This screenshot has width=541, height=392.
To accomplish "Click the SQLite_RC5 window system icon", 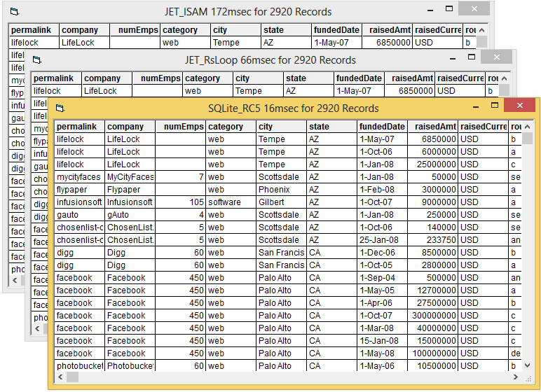I will click(x=60, y=108).
